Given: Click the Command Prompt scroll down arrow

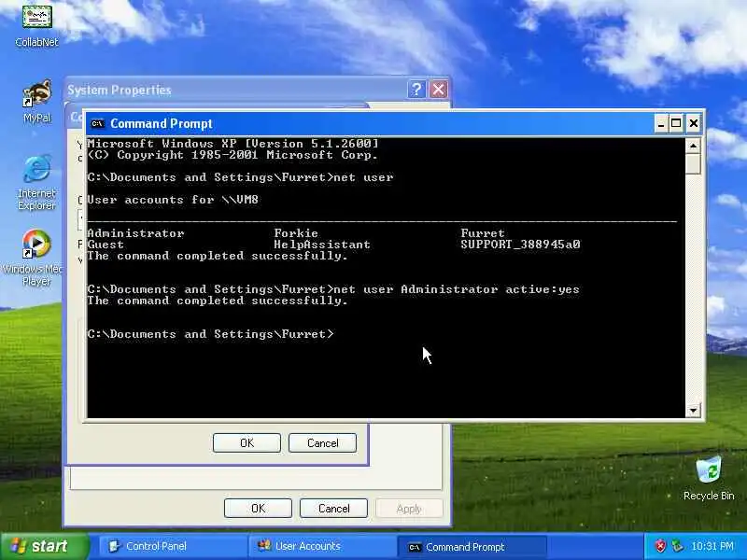Looking at the screenshot, I should pos(693,410).
